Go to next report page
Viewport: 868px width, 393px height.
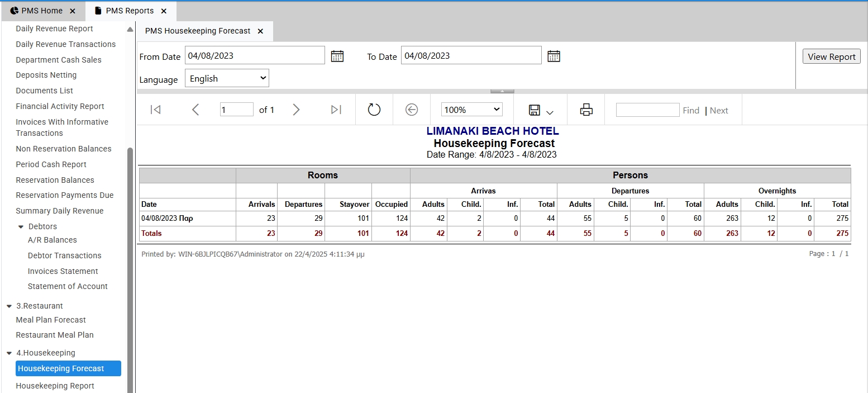coord(296,110)
